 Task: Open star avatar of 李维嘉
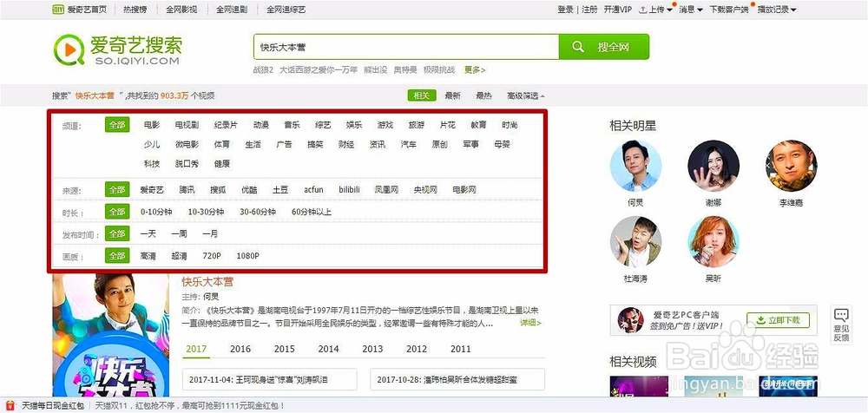tap(791, 166)
